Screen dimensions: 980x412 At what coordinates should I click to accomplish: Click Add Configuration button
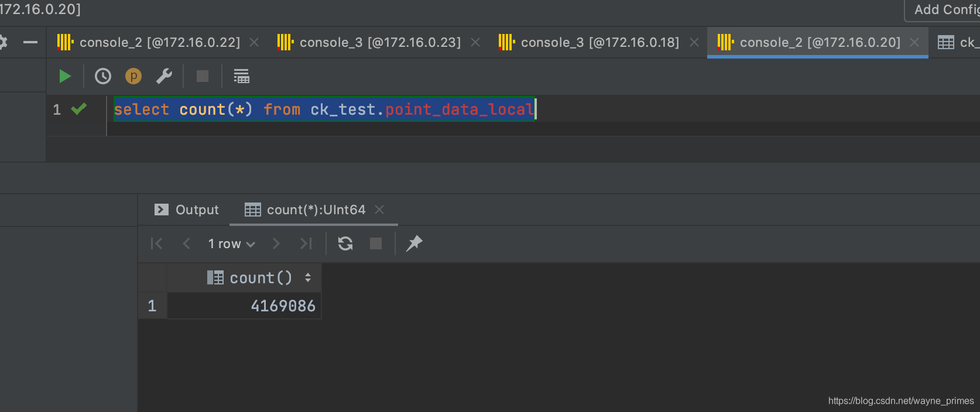pyautogui.click(x=944, y=10)
